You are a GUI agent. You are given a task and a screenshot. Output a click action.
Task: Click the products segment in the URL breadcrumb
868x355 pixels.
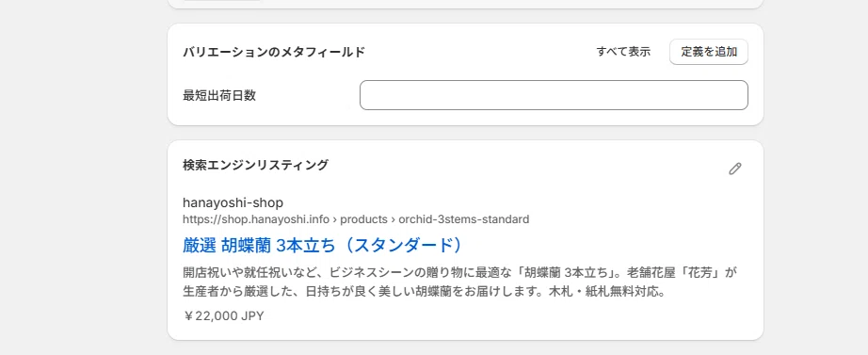coord(363,219)
